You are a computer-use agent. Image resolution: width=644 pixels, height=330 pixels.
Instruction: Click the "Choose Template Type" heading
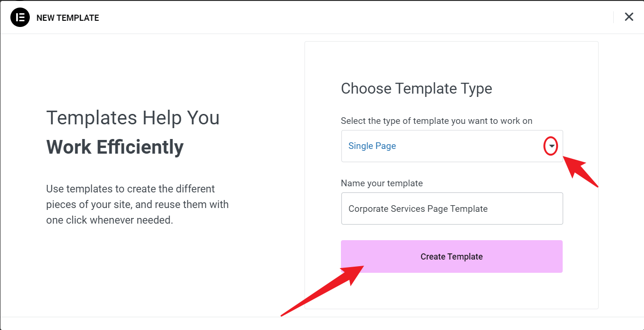coord(416,88)
